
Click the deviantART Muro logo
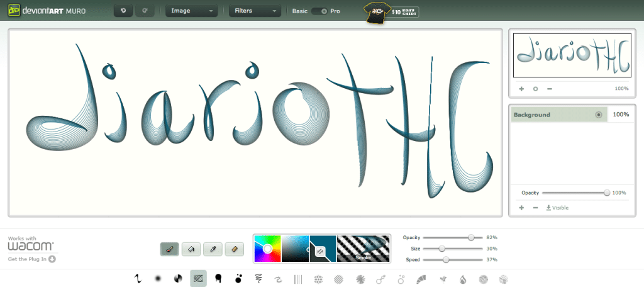pos(47,11)
